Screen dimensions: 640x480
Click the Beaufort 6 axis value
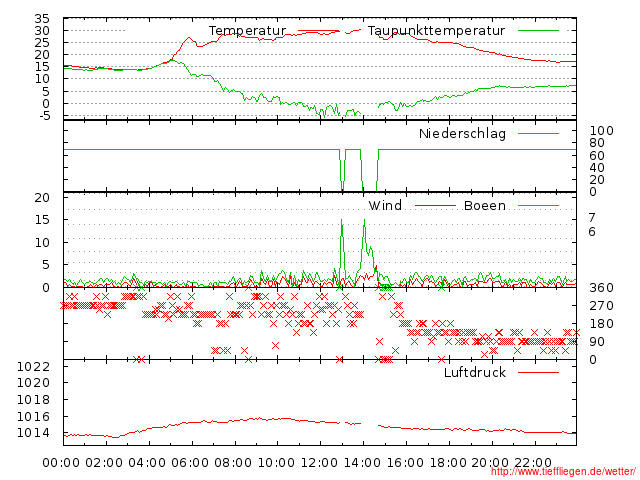(x=592, y=232)
